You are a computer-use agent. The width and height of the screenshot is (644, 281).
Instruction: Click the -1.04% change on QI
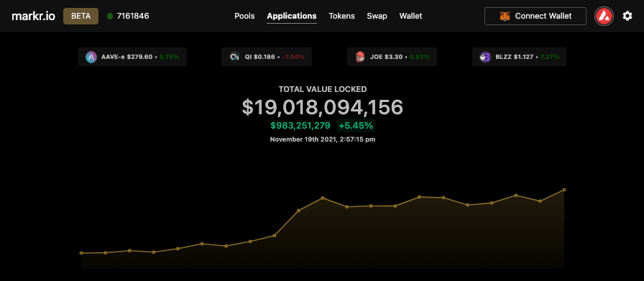pyautogui.click(x=293, y=57)
